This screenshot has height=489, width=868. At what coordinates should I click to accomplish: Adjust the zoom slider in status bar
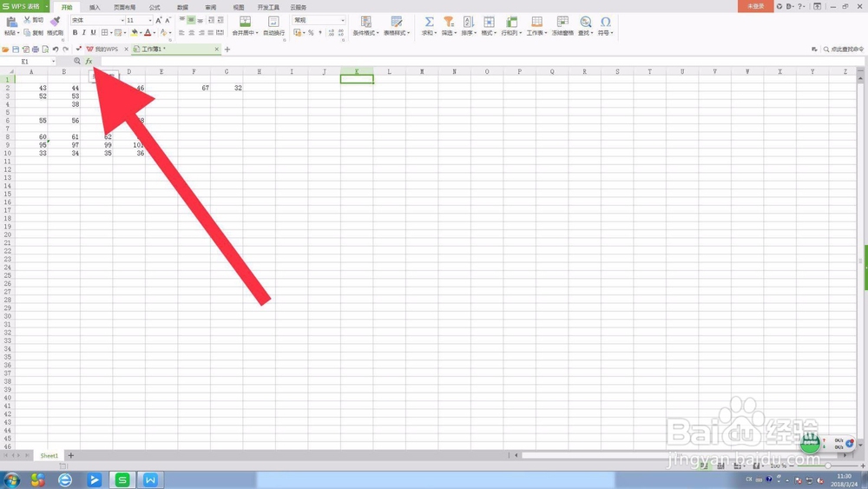click(x=827, y=466)
